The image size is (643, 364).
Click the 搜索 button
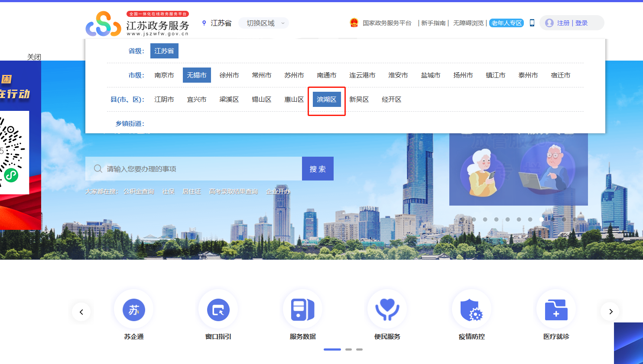tap(318, 169)
